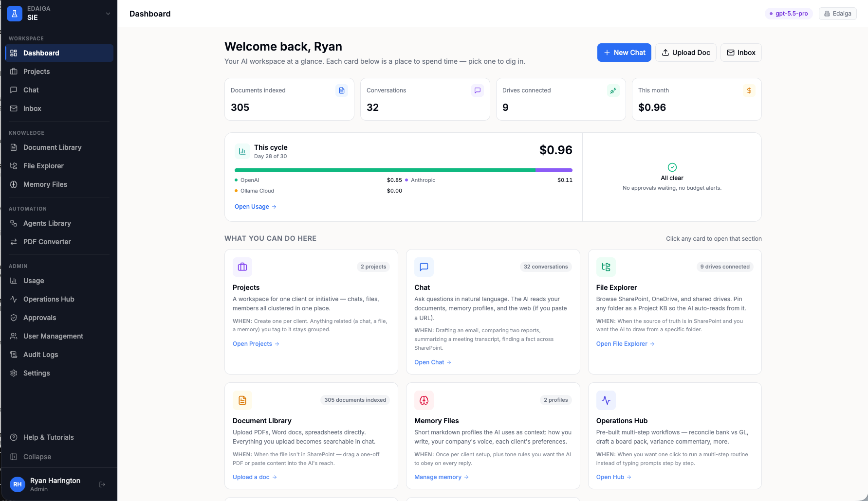
Task: Click the File Explorer tree card icon
Action: [606, 267]
